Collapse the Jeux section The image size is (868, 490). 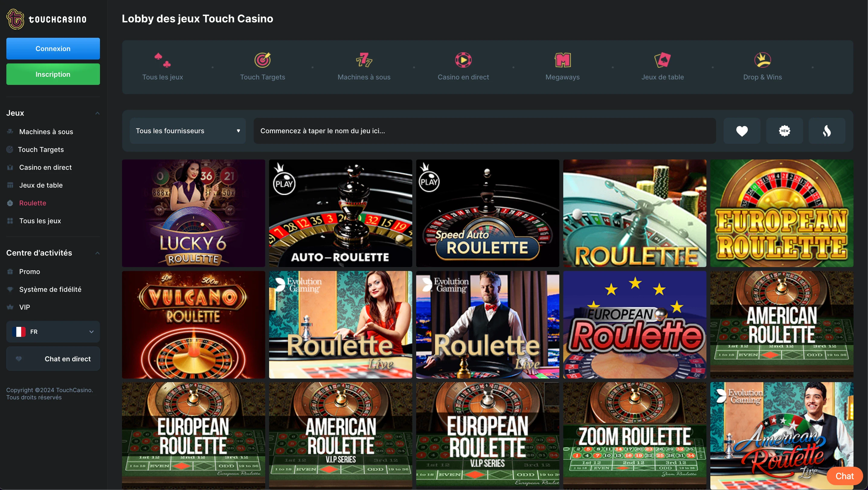pos(97,113)
